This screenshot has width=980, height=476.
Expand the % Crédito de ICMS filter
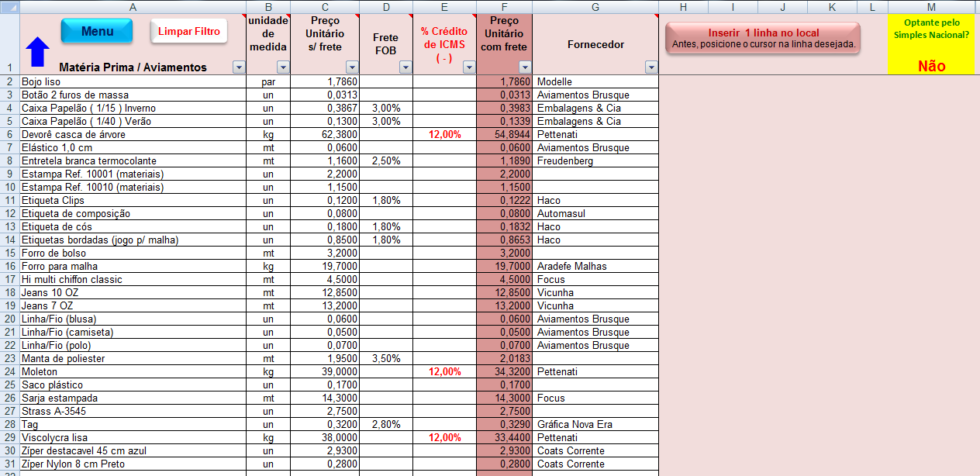coord(469,67)
